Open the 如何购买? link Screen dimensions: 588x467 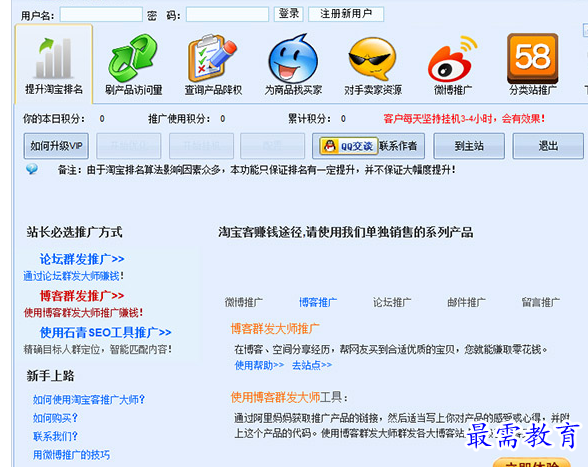[x=55, y=418]
